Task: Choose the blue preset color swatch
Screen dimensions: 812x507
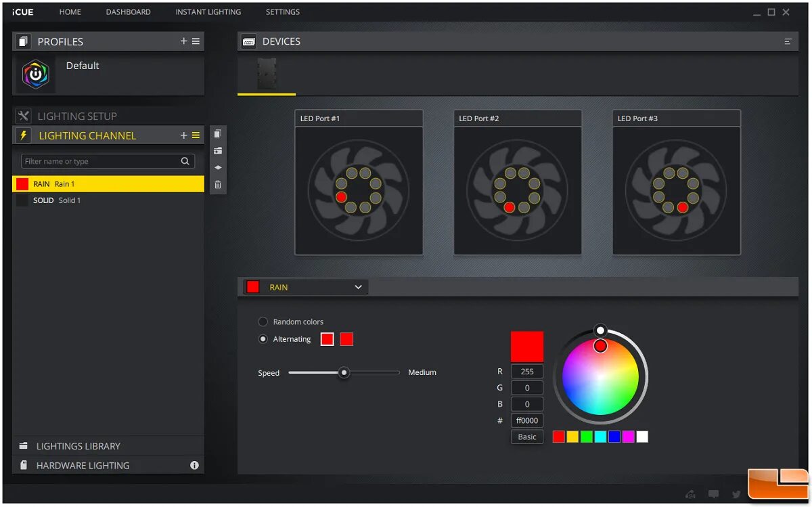Action: coord(614,437)
